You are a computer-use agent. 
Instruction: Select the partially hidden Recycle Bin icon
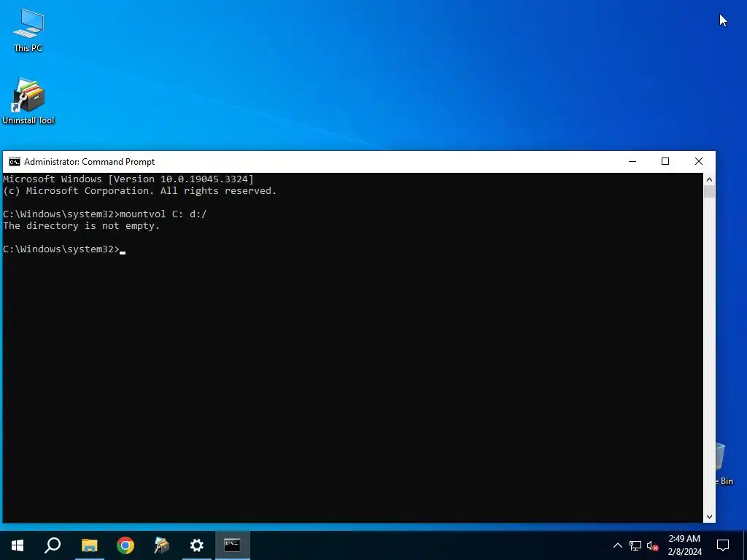[724, 464]
